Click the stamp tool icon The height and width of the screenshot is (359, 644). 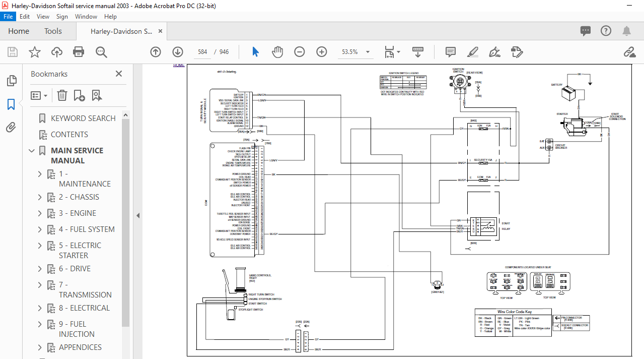pyautogui.click(x=517, y=52)
